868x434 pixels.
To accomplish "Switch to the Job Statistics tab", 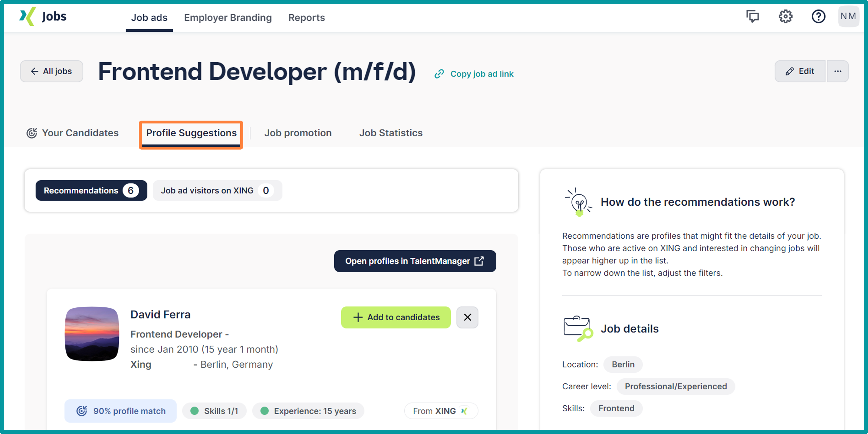I will click(x=391, y=133).
